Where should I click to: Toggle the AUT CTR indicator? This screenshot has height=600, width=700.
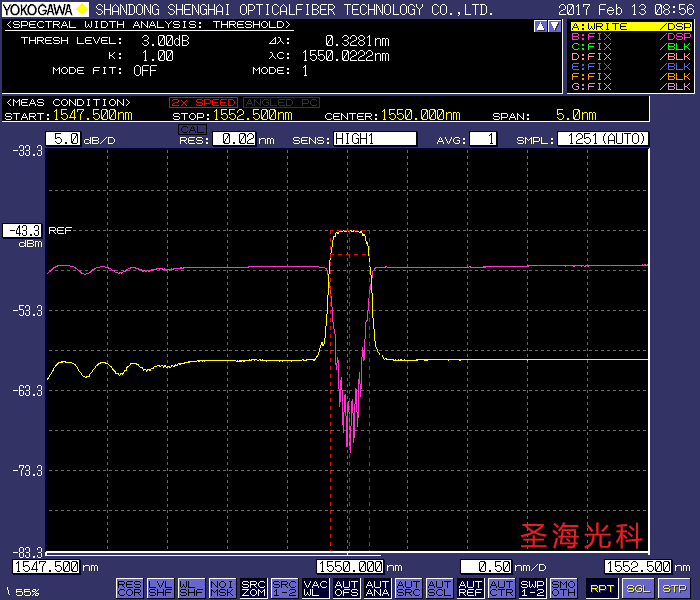click(x=501, y=588)
